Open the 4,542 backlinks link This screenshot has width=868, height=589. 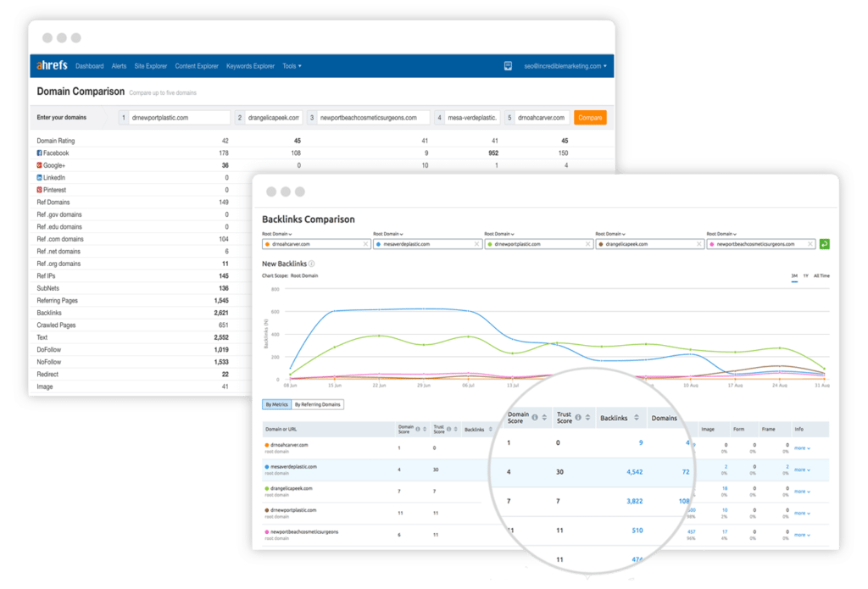pos(634,472)
